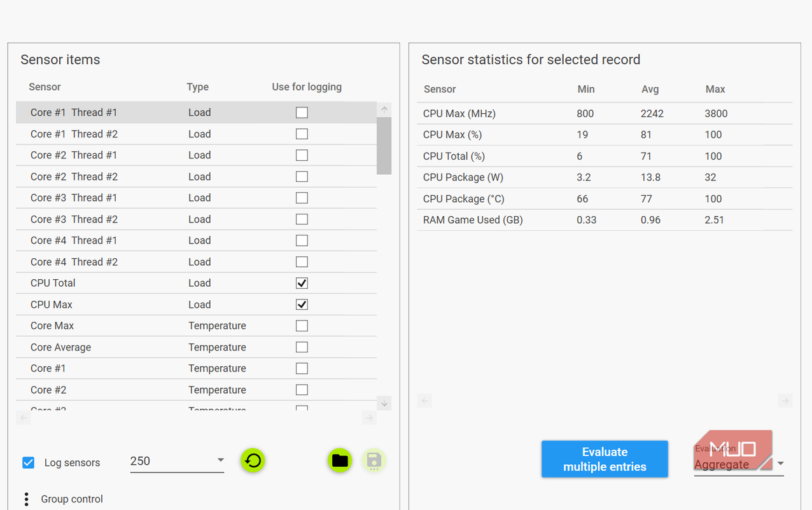Image resolution: width=812 pixels, height=510 pixels.
Task: Open the 250 logging interval dropdown
Action: (x=177, y=461)
